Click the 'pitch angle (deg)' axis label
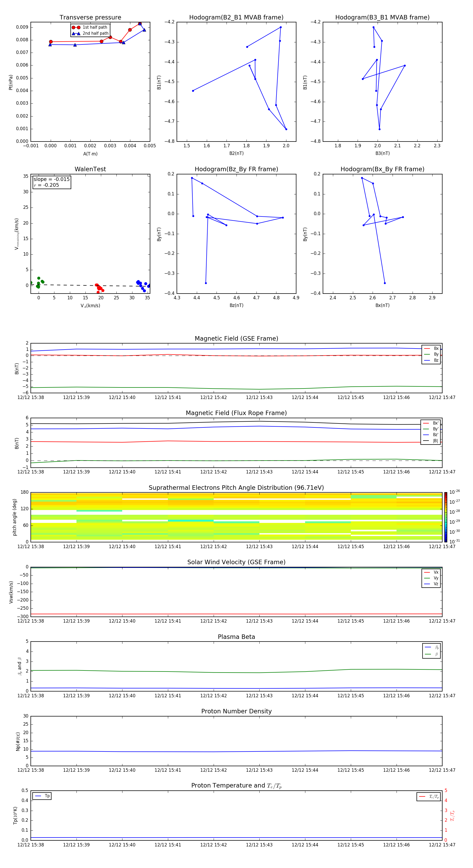This screenshot has width=473, height=868. pos(14,517)
